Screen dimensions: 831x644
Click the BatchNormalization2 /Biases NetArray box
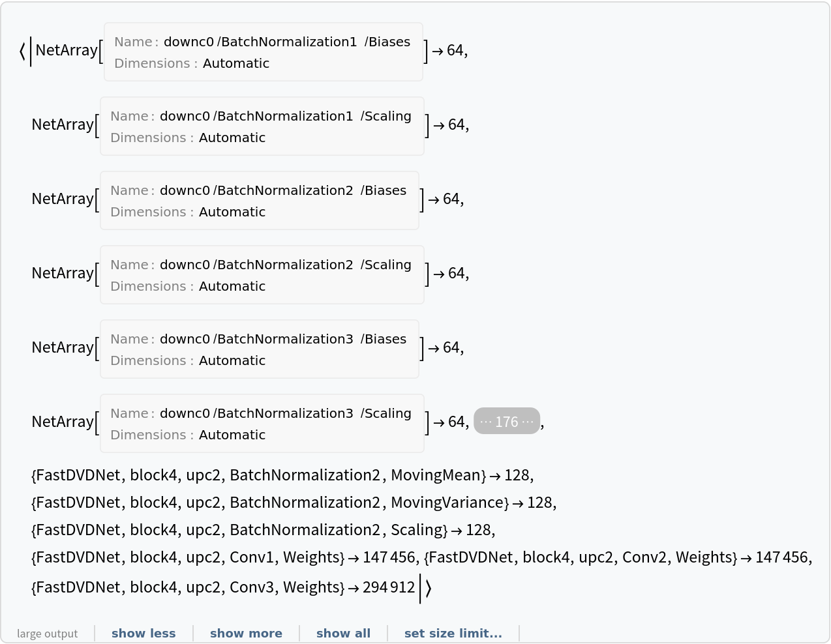[x=259, y=201]
